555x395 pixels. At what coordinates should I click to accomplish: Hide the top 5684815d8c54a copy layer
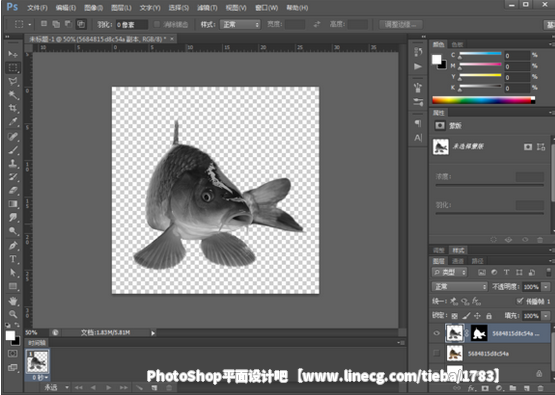[436, 333]
